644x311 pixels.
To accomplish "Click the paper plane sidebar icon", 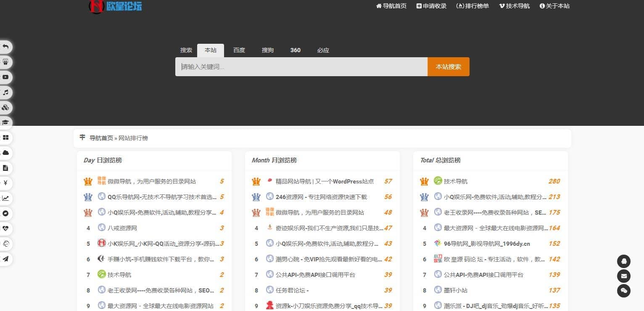I will tap(5, 259).
